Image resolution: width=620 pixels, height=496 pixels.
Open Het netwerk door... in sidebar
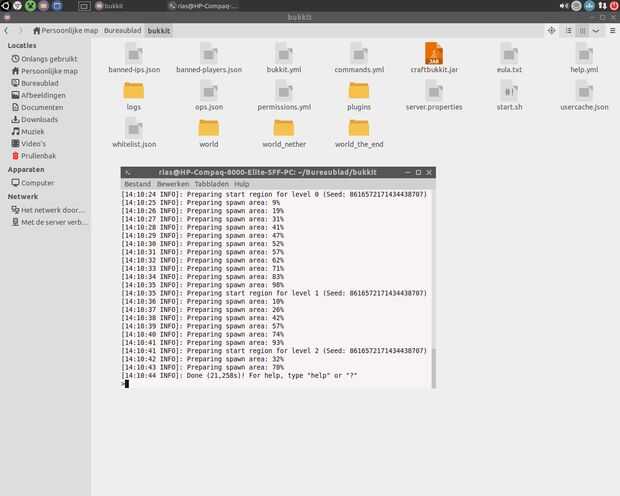tap(48, 210)
